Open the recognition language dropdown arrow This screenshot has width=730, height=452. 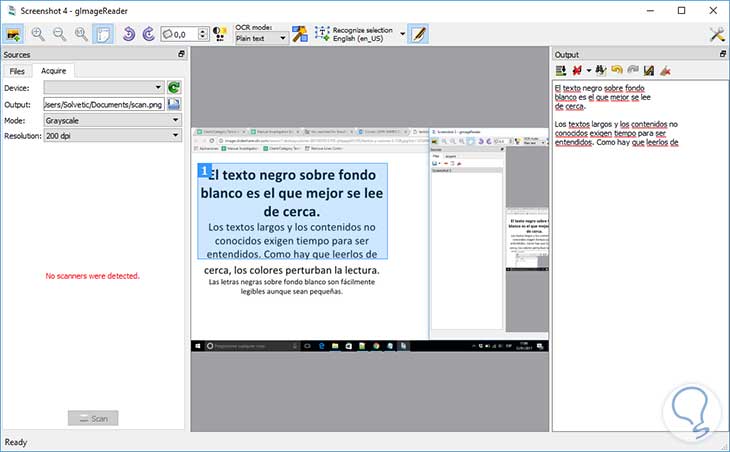402,34
